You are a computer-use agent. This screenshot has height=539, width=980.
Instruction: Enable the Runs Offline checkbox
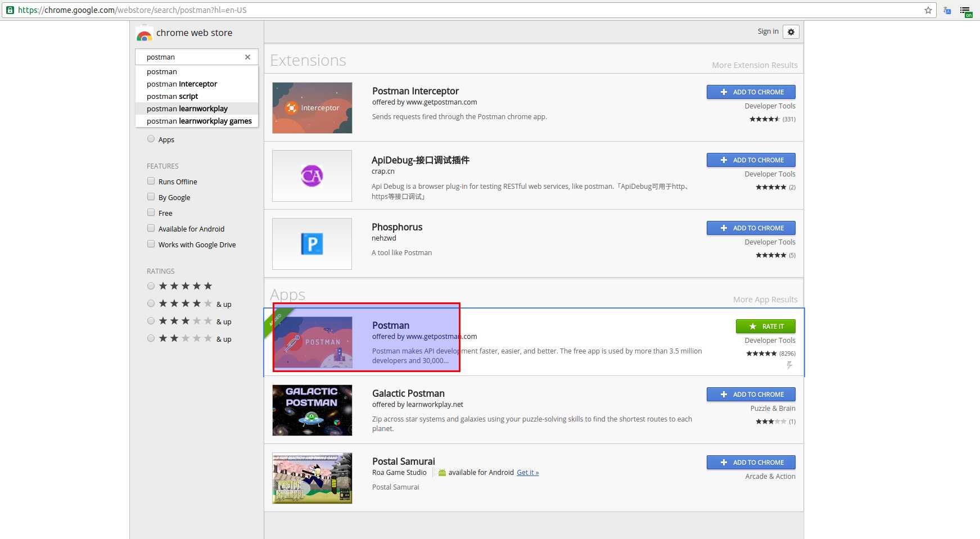[151, 181]
